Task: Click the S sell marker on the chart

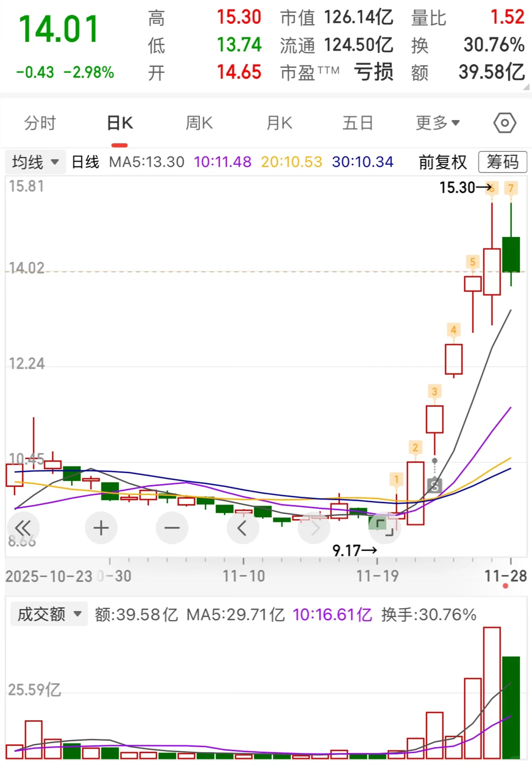Action: pyautogui.click(x=434, y=486)
